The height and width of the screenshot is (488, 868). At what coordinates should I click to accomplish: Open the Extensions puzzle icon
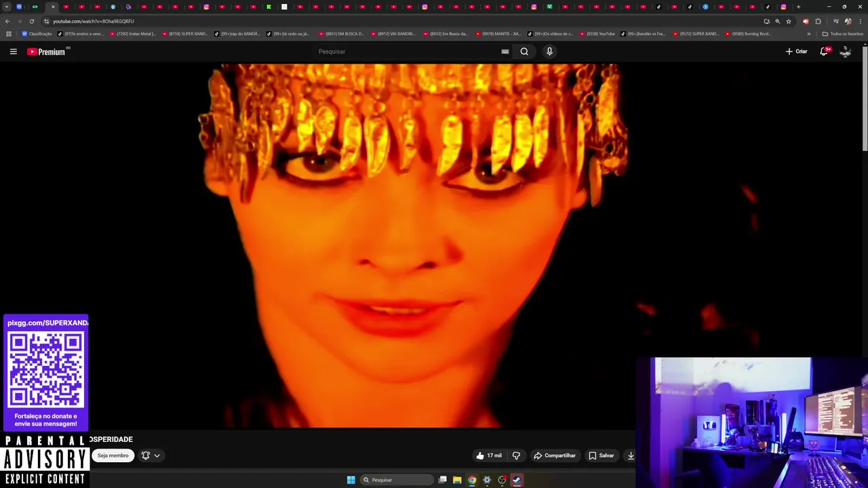tap(818, 21)
